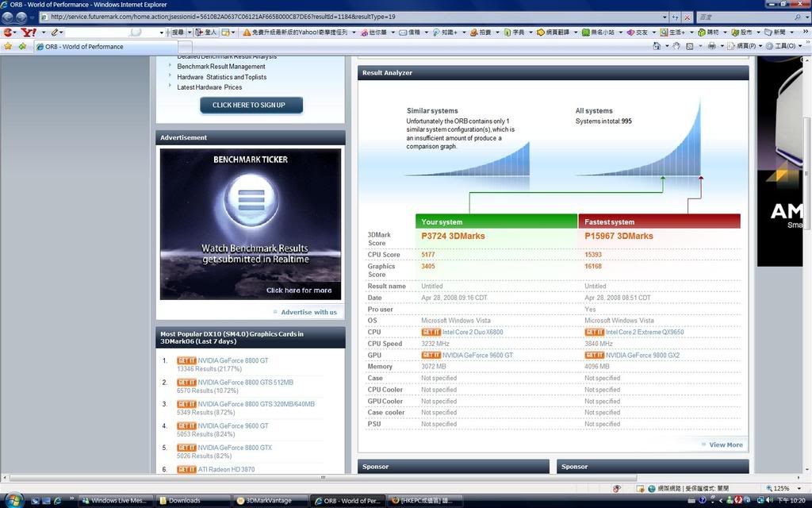812x508 pixels.
Task: Switch to the HKEPC taskbar window
Action: pos(423,501)
